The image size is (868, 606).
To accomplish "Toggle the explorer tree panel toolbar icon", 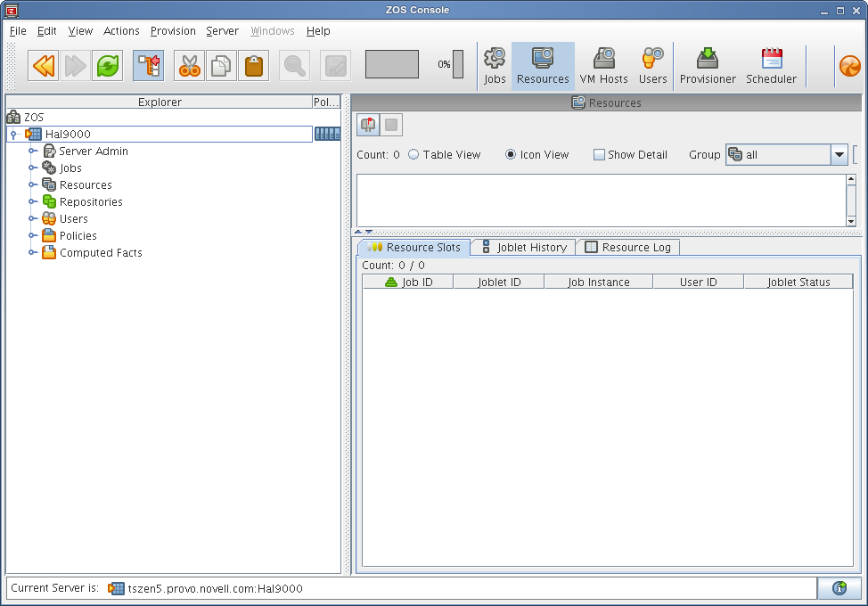I will [148, 66].
